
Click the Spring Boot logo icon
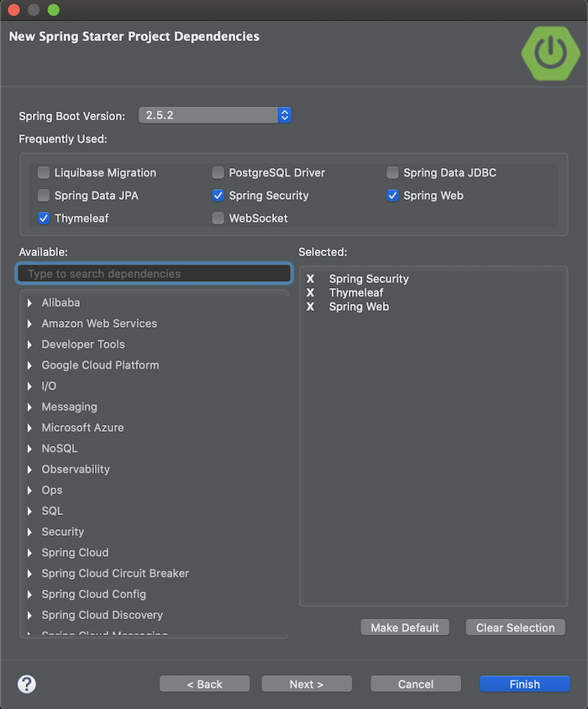click(x=550, y=53)
